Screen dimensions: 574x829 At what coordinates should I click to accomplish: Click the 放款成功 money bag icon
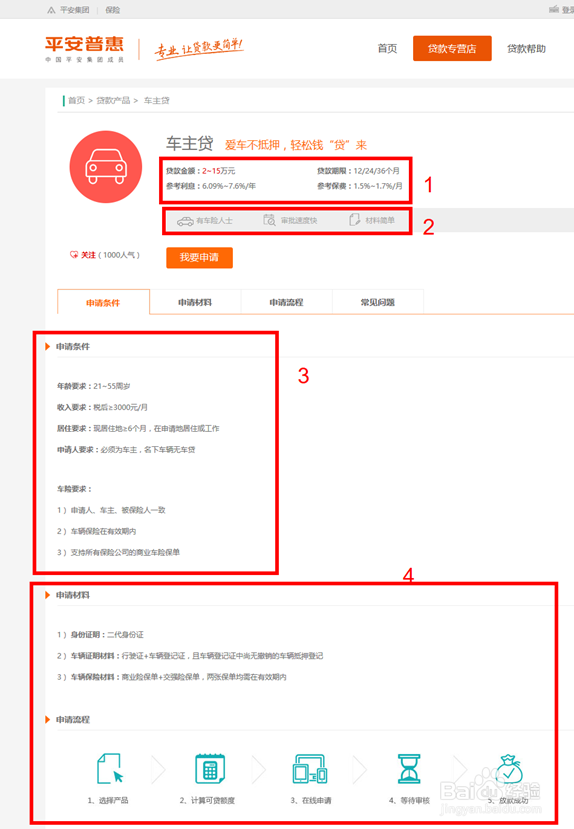[508, 769]
